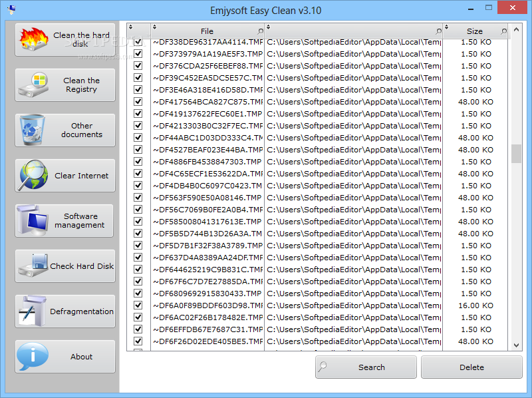The width and height of the screenshot is (532, 398).
Task: Uncheck ~DF4527BEAF023E44BA.TMP checkbox
Action: (138, 150)
